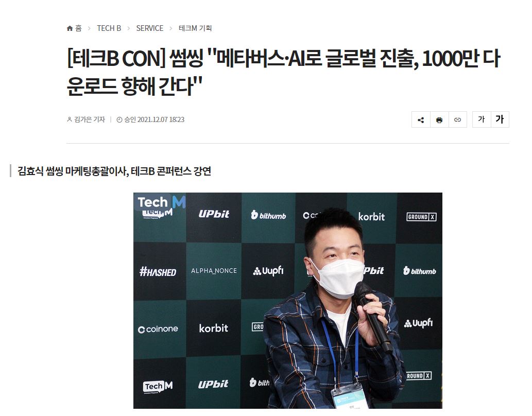Go to TECH B breadcrumb section
The image size is (532, 416).
point(109,28)
